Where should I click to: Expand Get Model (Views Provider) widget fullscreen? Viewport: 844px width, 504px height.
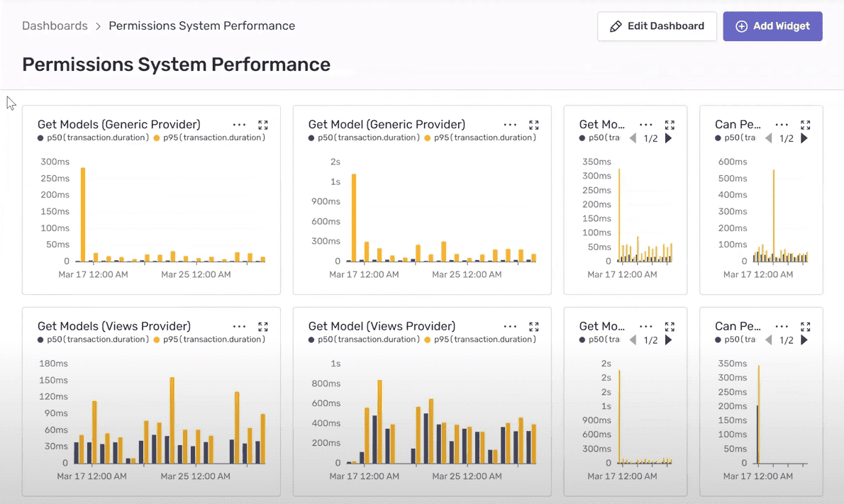click(x=533, y=327)
